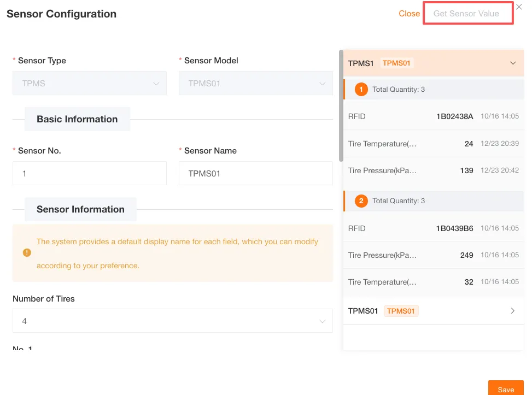Open the Sensor Model dropdown

(x=255, y=84)
